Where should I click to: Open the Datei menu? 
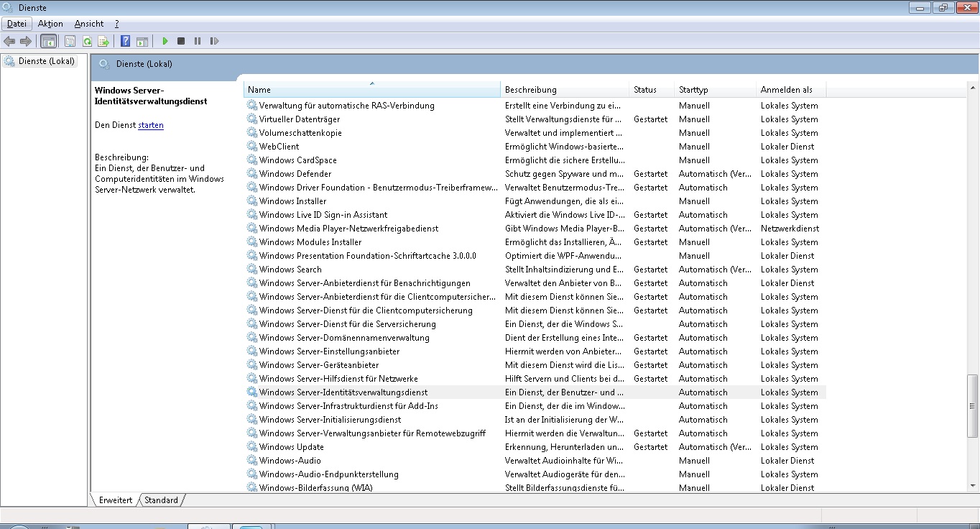[x=17, y=24]
